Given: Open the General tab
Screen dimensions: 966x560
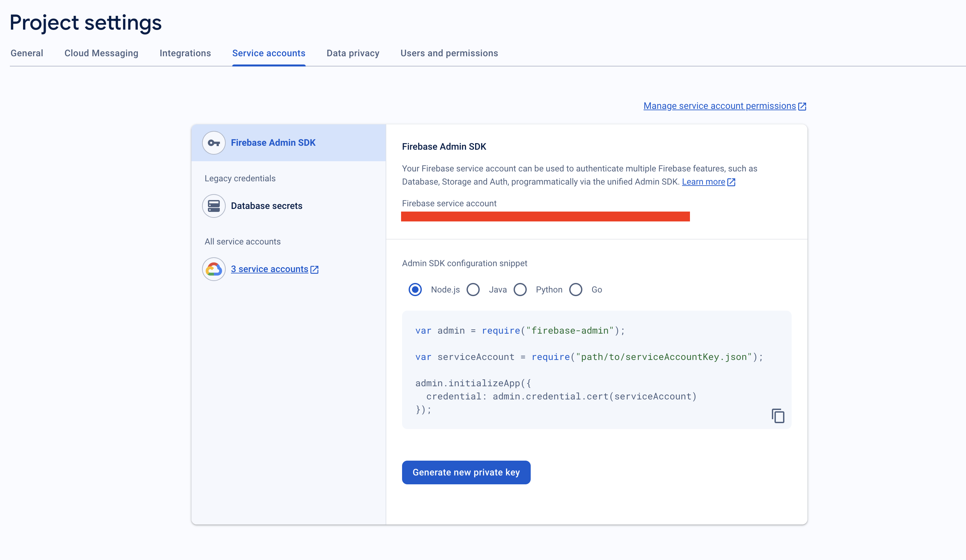Looking at the screenshot, I should pos(27,53).
